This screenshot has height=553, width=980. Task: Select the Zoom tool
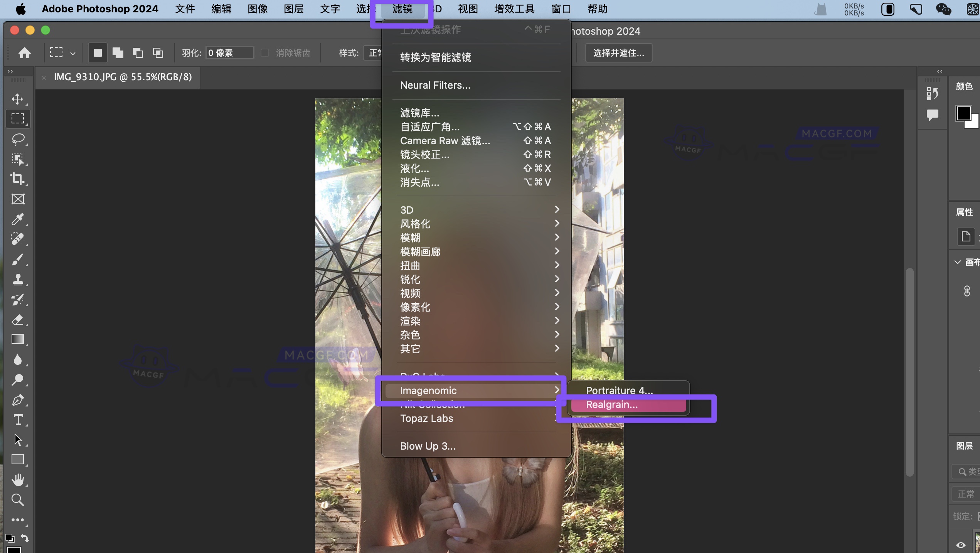[18, 500]
